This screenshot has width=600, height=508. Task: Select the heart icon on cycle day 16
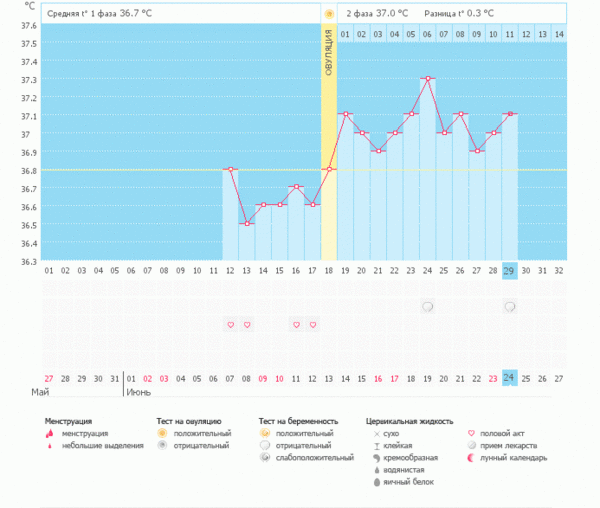coord(296,324)
